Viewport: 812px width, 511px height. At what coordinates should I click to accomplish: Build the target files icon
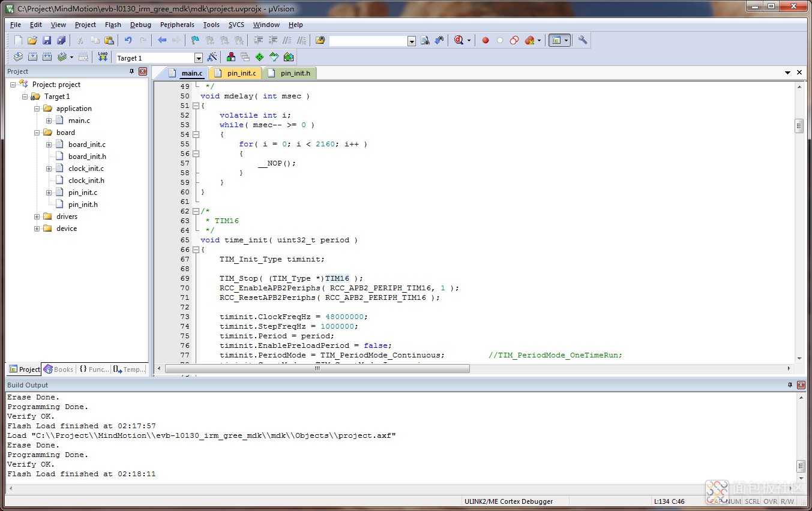tap(32, 57)
